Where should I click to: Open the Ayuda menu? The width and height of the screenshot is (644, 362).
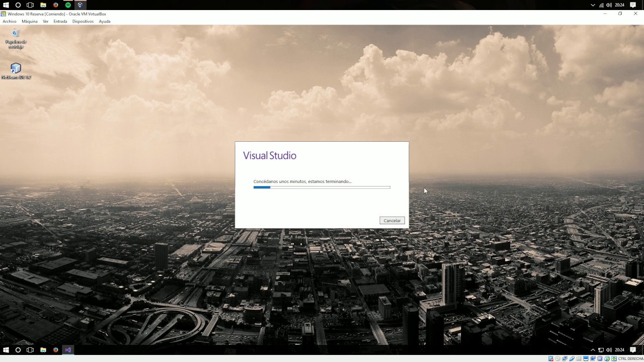[x=105, y=22]
